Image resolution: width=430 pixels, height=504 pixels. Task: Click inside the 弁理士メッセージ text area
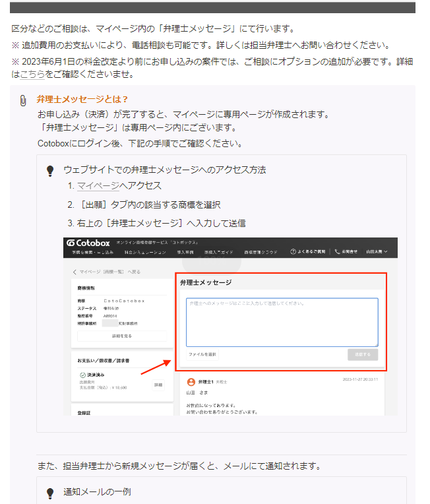[282, 322]
